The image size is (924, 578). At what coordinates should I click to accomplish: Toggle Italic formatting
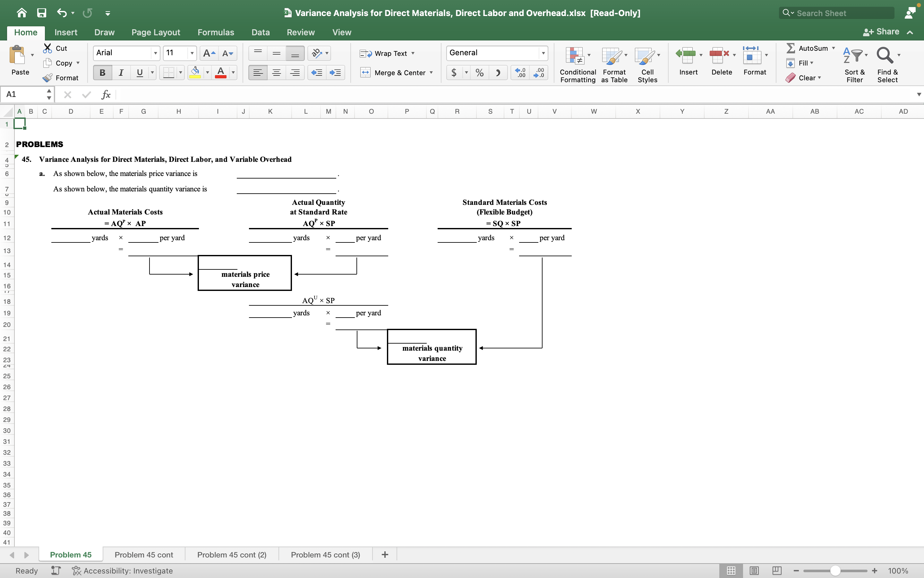121,73
